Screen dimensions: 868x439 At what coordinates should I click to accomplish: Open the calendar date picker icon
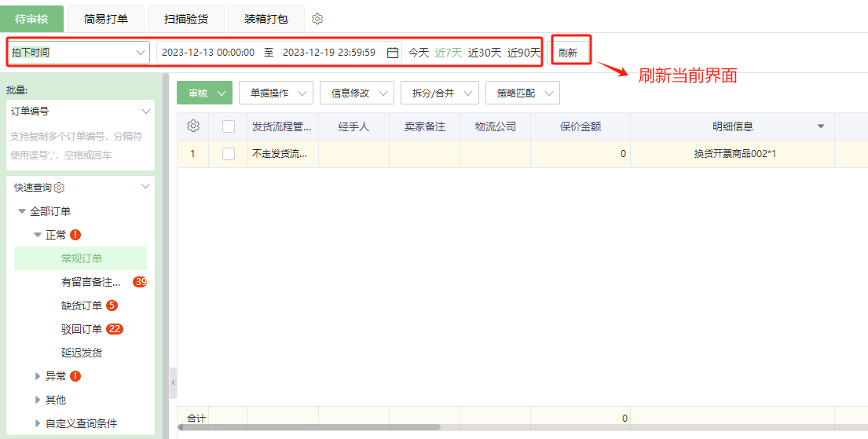[393, 53]
